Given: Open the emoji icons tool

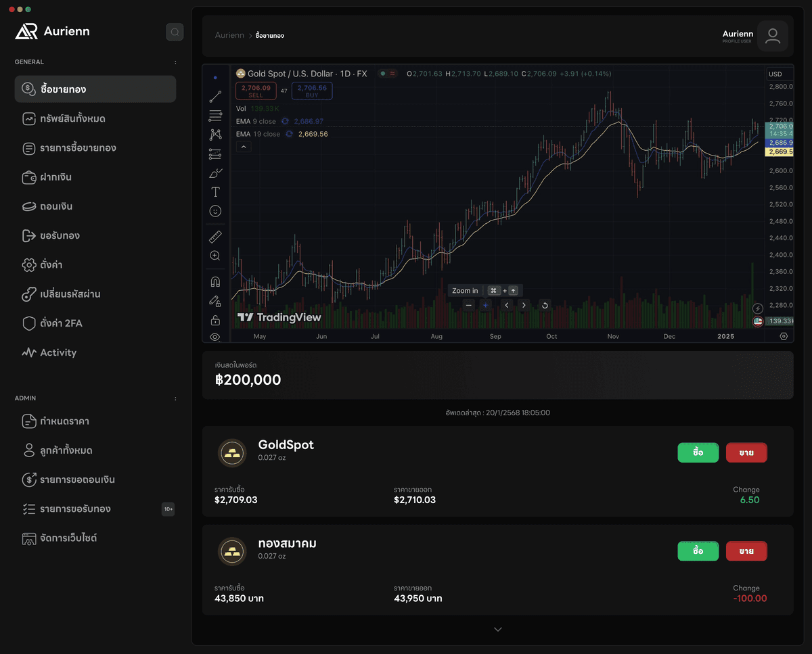Looking at the screenshot, I should [215, 211].
